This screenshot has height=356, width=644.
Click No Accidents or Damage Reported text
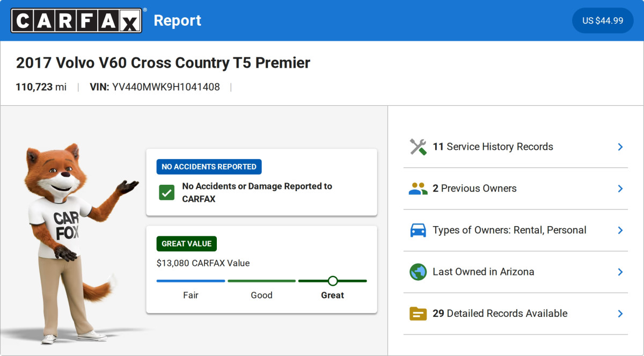coord(257,192)
